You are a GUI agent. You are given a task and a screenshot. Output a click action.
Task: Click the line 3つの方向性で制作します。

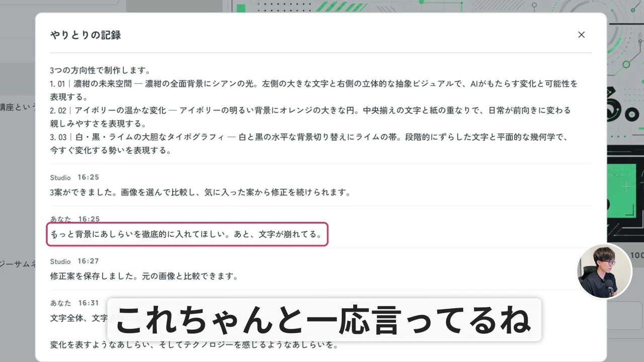100,70
